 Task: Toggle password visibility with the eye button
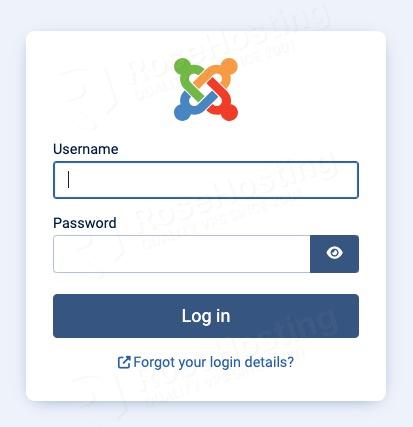point(334,254)
